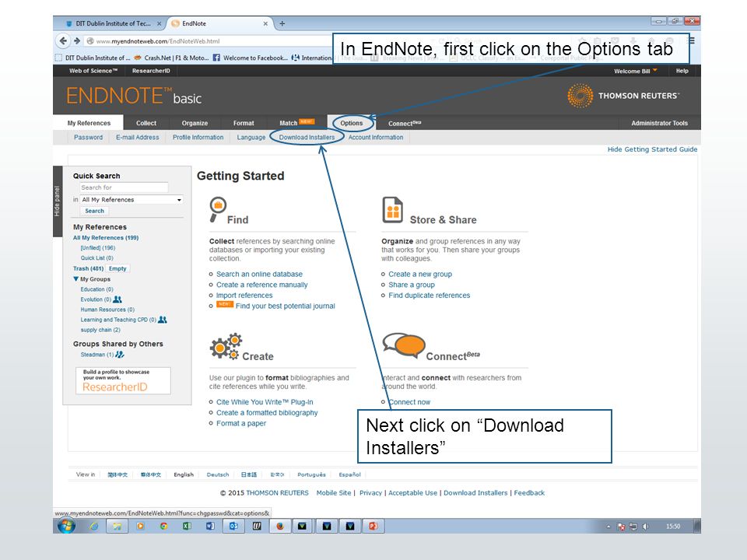Click the Quick Search button

(x=94, y=211)
